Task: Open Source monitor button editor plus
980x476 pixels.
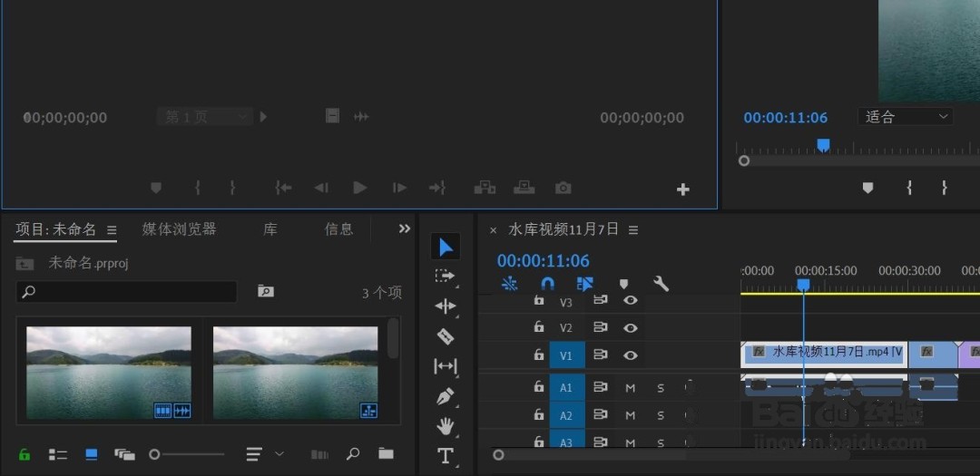Action: tap(683, 189)
